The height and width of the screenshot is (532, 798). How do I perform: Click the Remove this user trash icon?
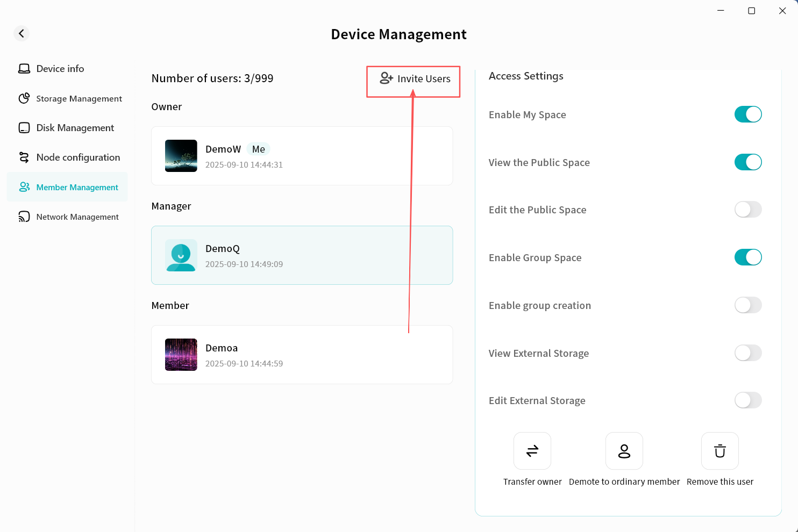click(719, 451)
